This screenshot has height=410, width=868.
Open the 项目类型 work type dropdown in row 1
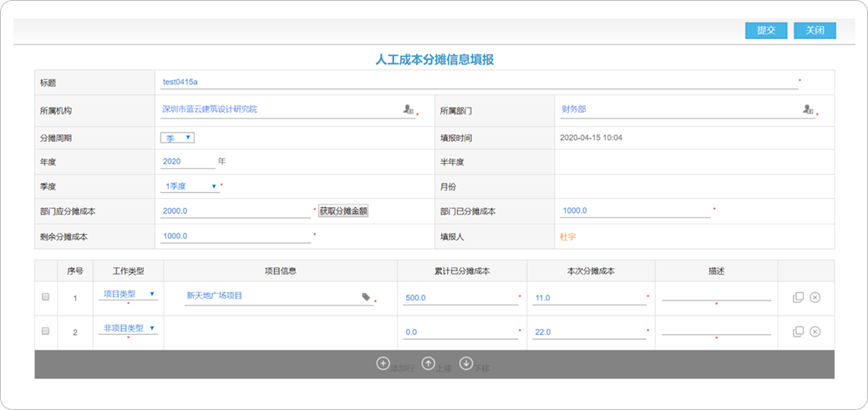[128, 294]
